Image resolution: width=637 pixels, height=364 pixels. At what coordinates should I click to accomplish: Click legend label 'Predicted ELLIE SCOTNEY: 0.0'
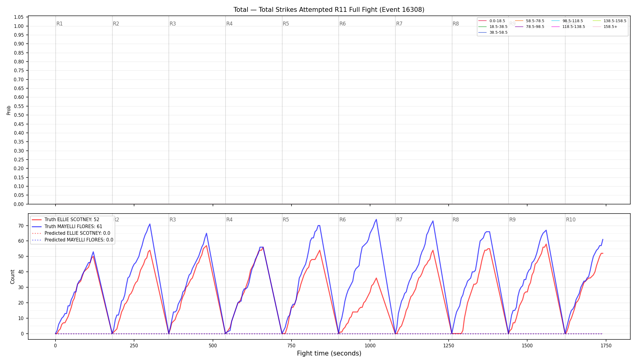point(77,233)
